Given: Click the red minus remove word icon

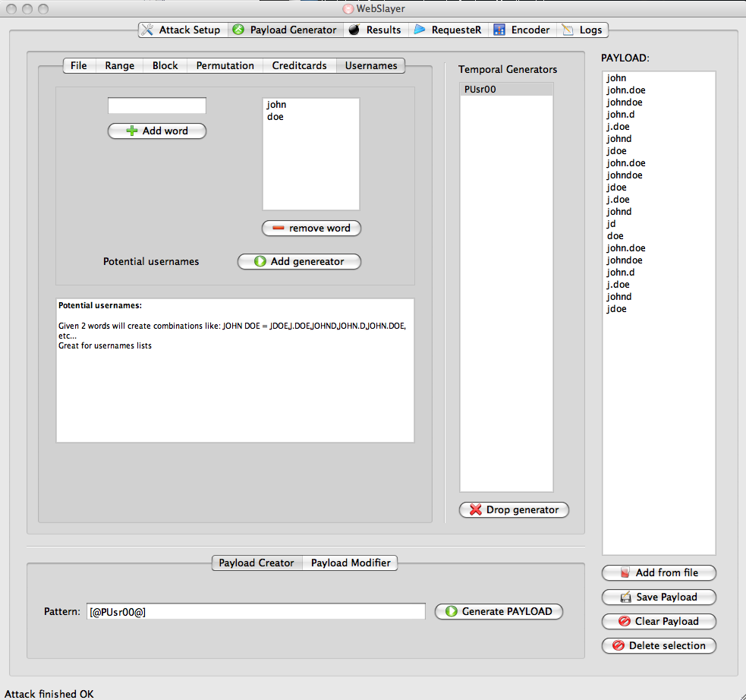Looking at the screenshot, I should (x=278, y=229).
